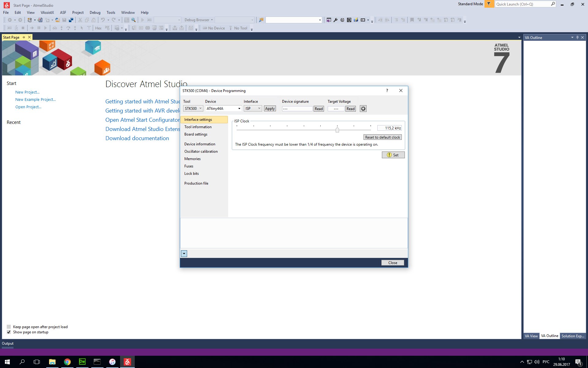Open the toolbar search combo box arrow

click(320, 20)
